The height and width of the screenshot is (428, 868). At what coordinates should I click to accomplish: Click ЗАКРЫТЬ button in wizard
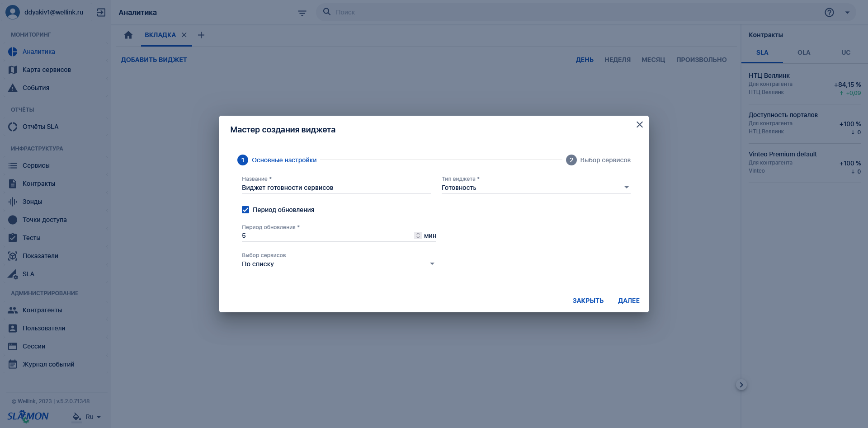(x=588, y=301)
